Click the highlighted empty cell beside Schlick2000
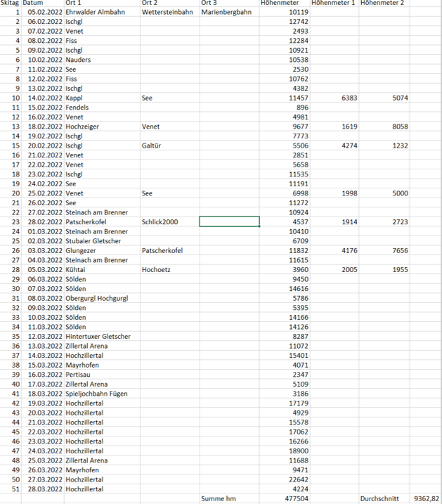 coord(229,222)
